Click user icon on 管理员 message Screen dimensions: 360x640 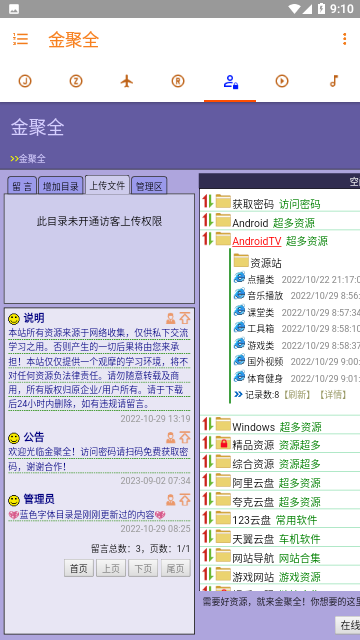[171, 499]
